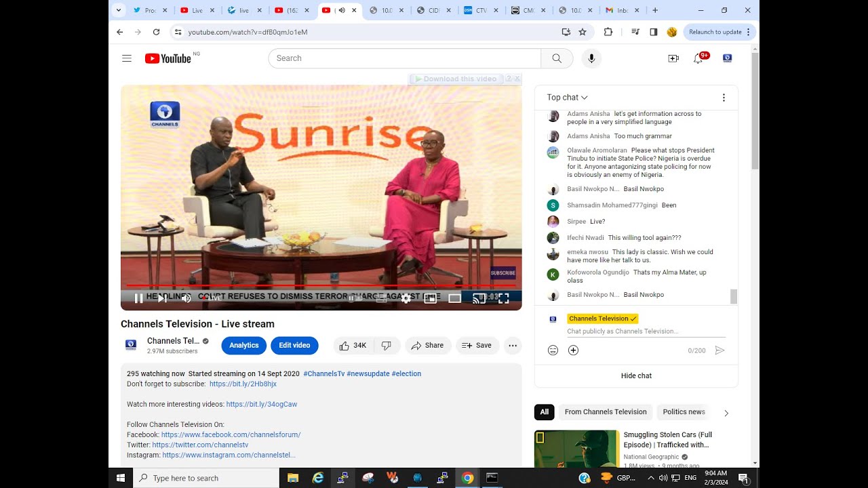
Task: Open emoji picker in live chat
Action: 553,350
